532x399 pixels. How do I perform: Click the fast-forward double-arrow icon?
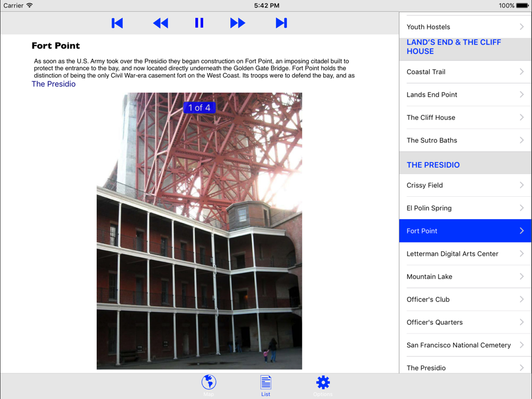click(x=237, y=23)
